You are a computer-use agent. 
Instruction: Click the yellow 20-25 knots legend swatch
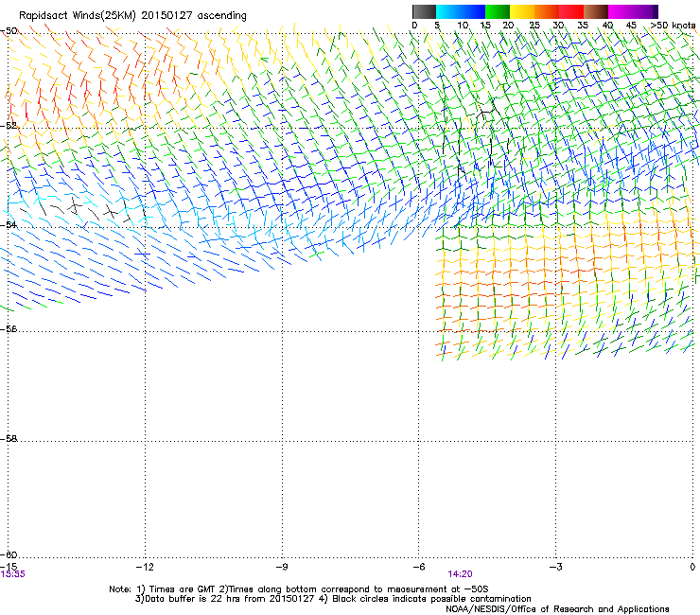click(x=522, y=11)
